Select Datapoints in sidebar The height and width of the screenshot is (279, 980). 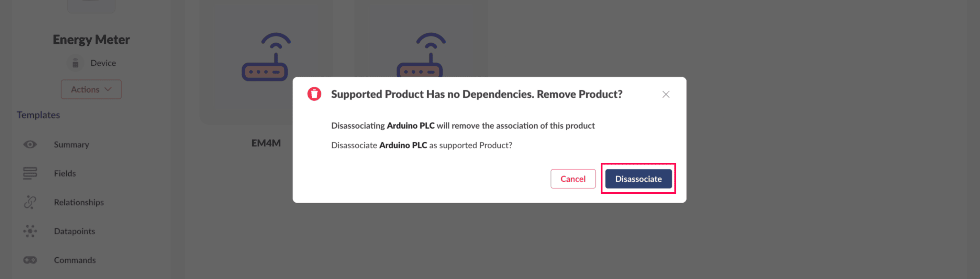click(x=74, y=232)
